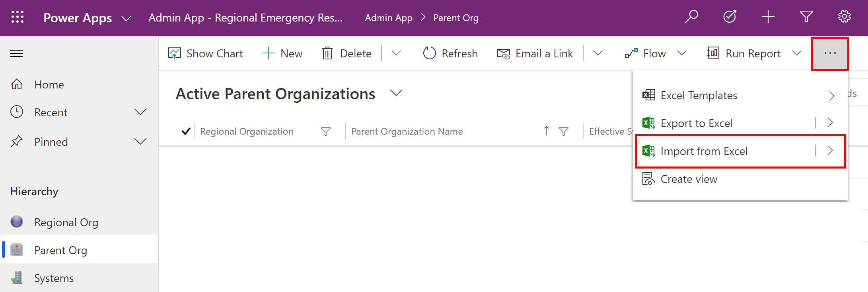Filter the Regional Organization column
The width and height of the screenshot is (868, 292).
pyautogui.click(x=325, y=131)
